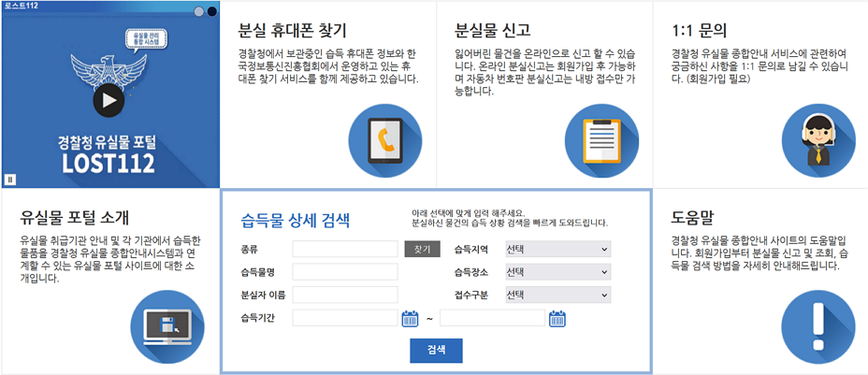
Task: Click the 1:1 문의 description paragraph
Action: [759, 67]
